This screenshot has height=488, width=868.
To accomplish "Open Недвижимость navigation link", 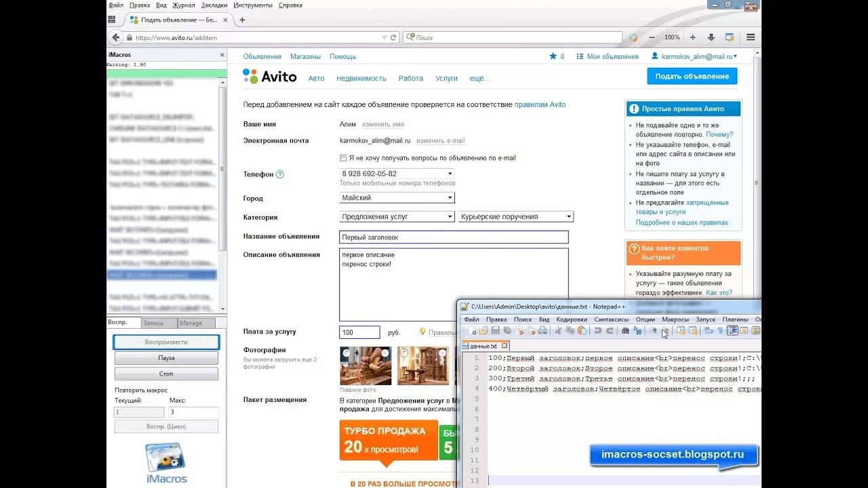I will 361,79.
